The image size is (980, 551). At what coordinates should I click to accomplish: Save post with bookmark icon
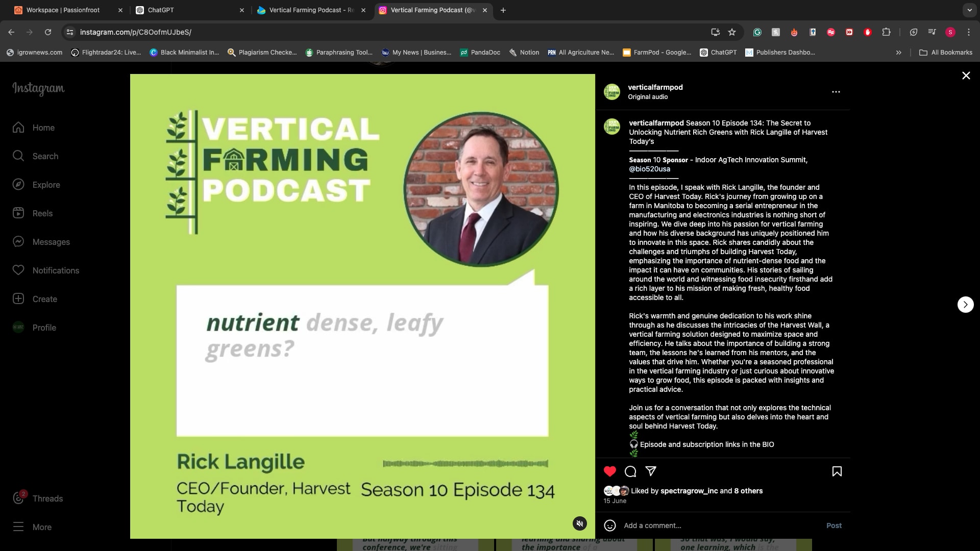pos(837,471)
